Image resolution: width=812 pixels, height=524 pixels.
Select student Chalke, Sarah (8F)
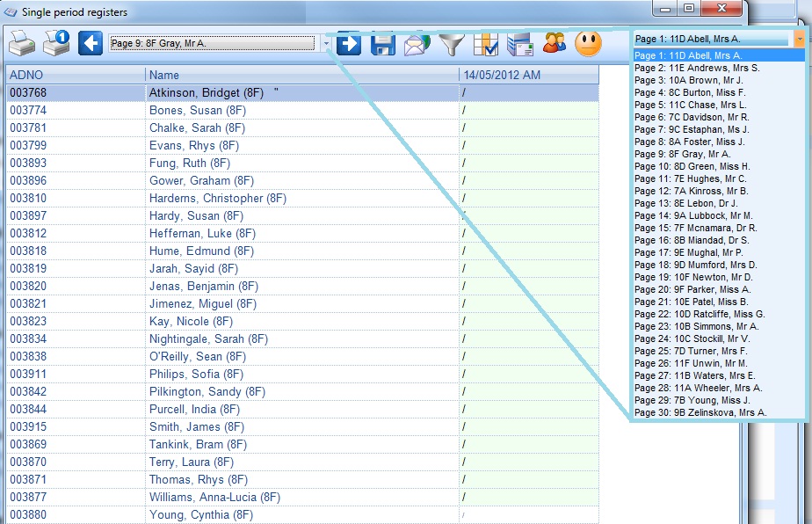pyautogui.click(x=302, y=128)
